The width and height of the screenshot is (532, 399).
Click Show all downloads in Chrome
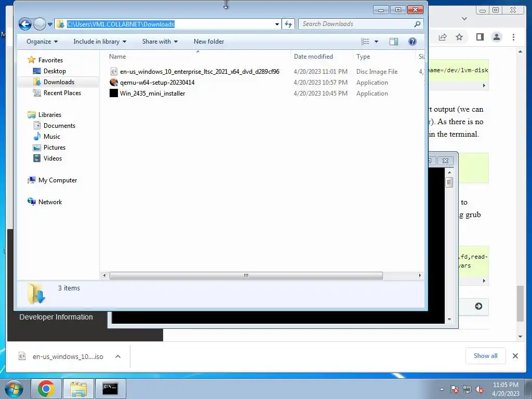[486, 356]
